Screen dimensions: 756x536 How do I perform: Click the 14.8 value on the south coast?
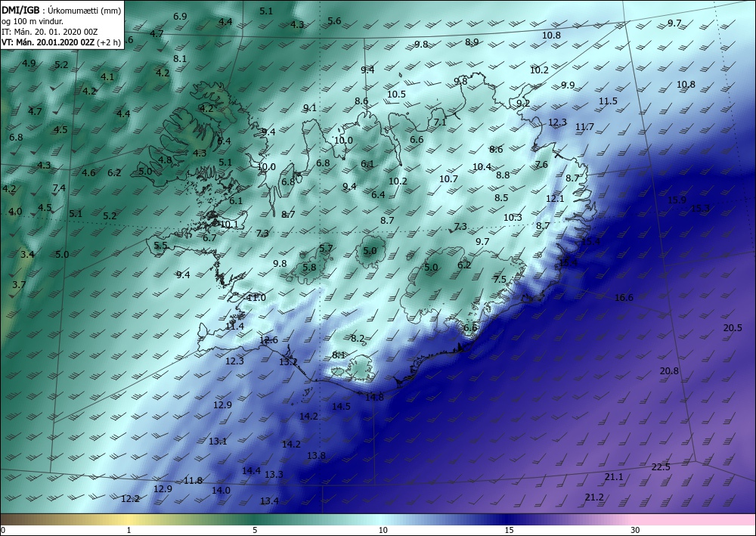(374, 397)
